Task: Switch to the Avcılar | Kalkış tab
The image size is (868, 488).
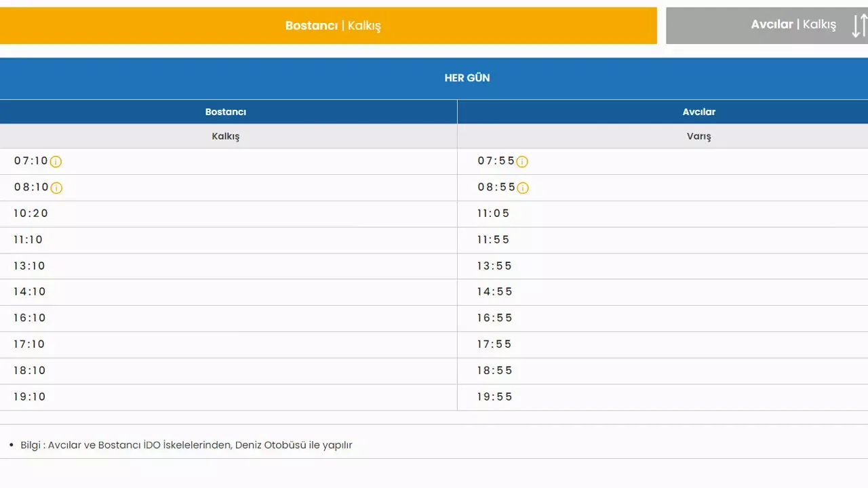Action: (x=793, y=25)
